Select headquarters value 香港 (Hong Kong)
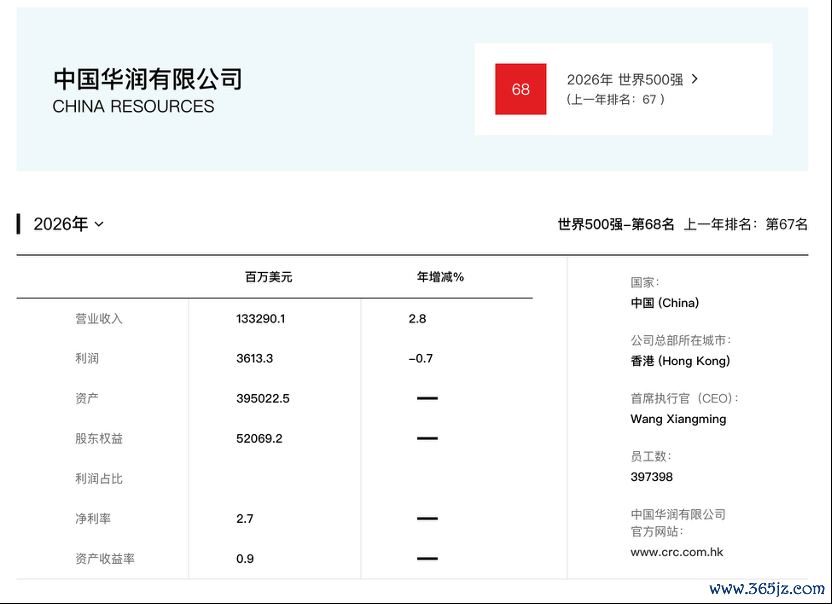 pos(680,361)
